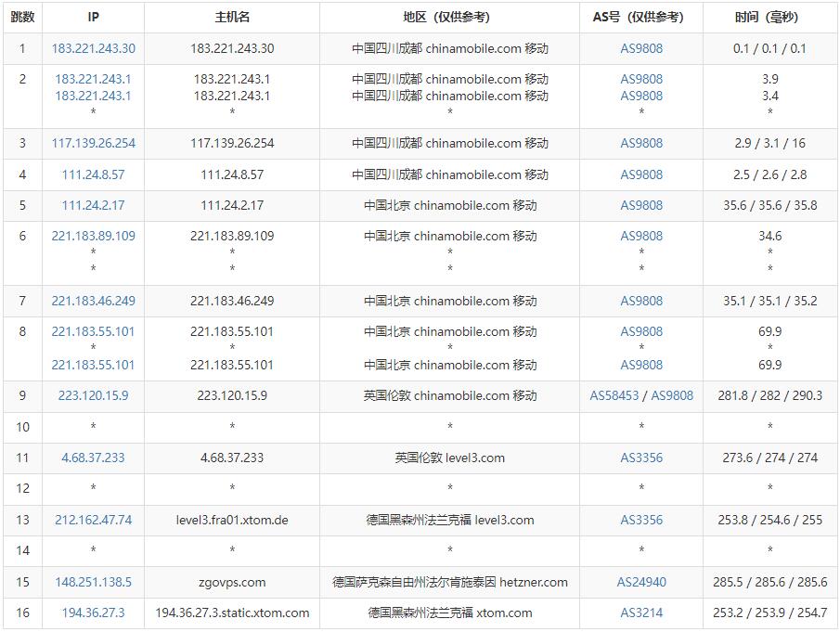This screenshot has width=840, height=632.
Task: Click the 221.183.46.249 IP link in hop 7
Action: click(x=93, y=301)
